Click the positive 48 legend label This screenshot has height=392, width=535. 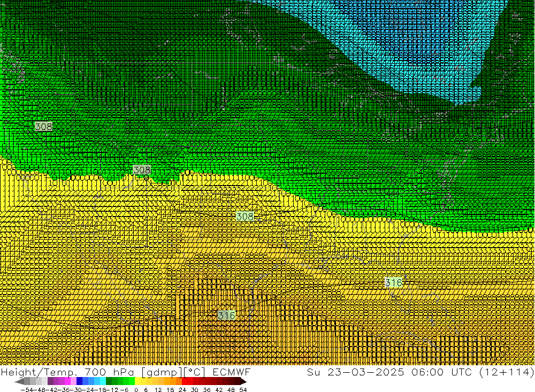pyautogui.click(x=231, y=390)
